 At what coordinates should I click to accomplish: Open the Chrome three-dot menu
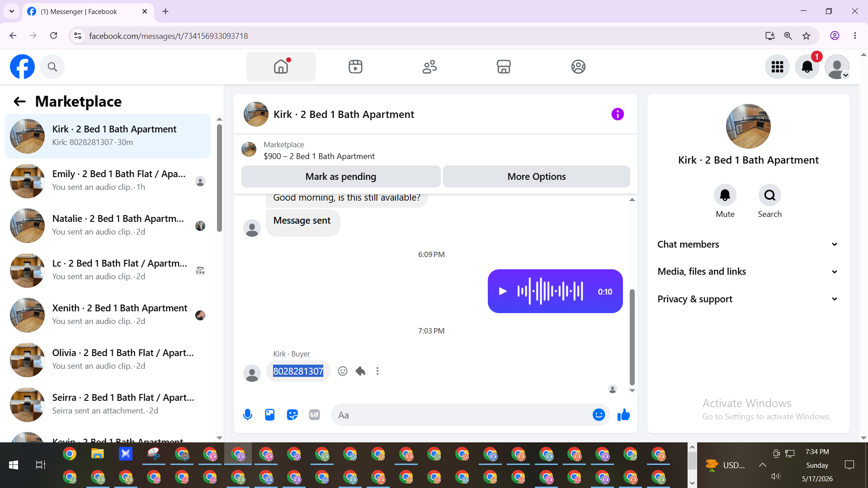click(855, 36)
